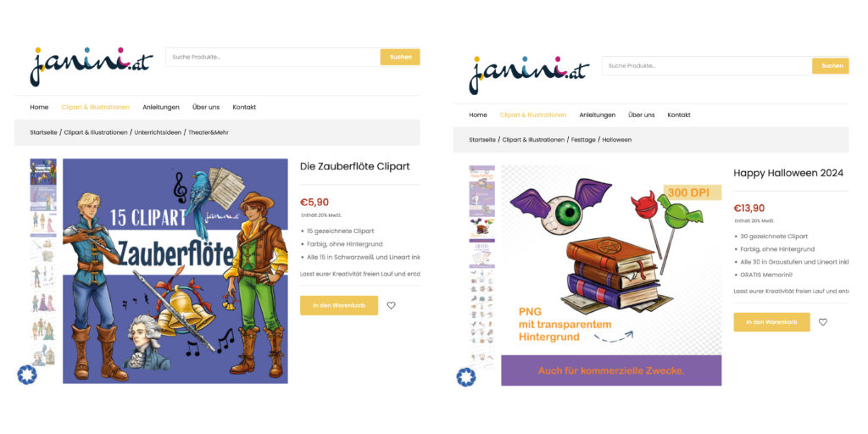Follow the Theater&Mehr breadcrumb link
868x434 pixels.
click(209, 132)
